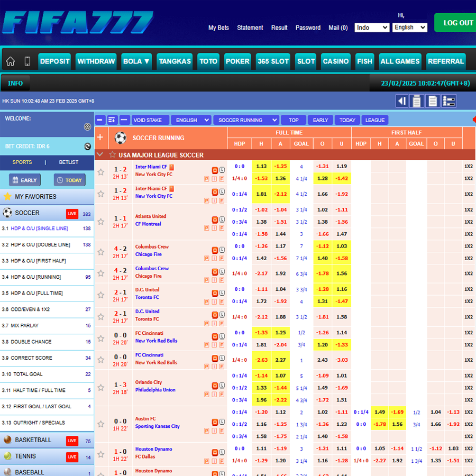Star the Orlando City vs Philadelphia Union match

[101, 388]
